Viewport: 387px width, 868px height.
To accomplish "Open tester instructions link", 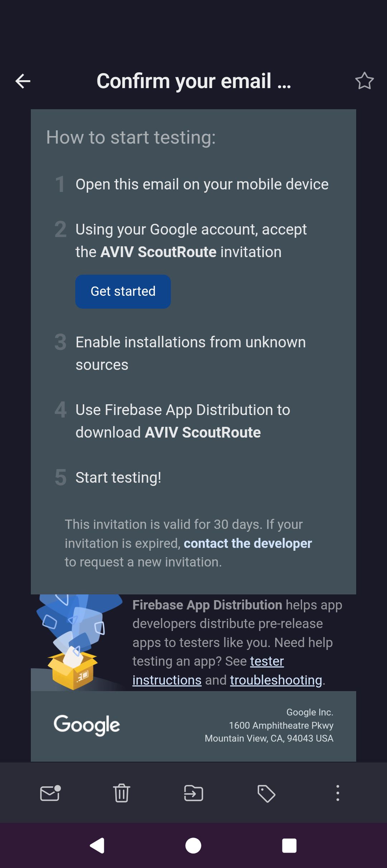I will [267, 661].
